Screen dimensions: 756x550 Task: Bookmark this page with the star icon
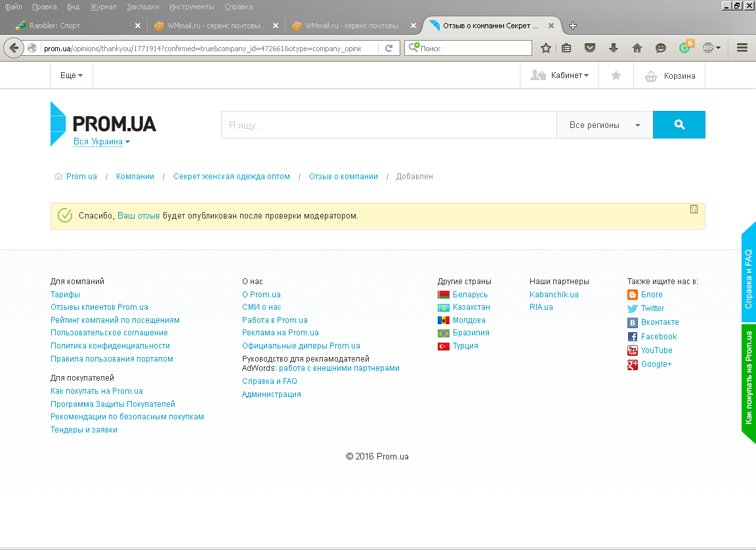pyautogui.click(x=546, y=48)
